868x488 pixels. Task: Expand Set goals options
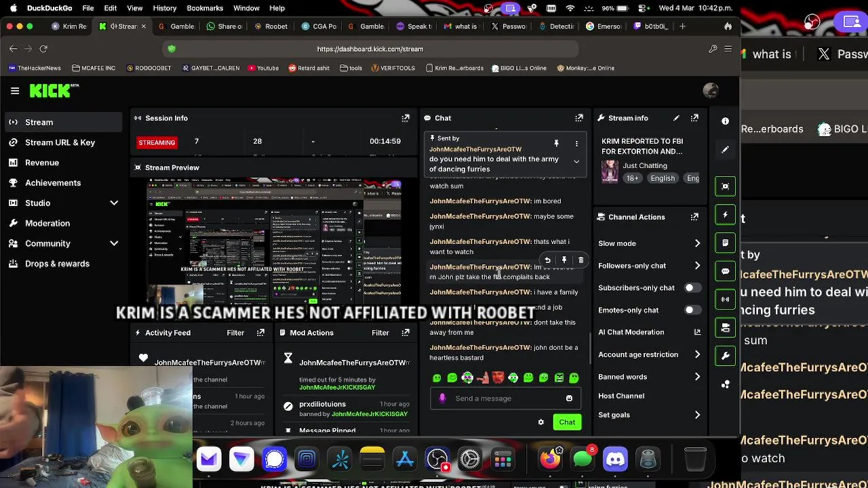pos(697,415)
